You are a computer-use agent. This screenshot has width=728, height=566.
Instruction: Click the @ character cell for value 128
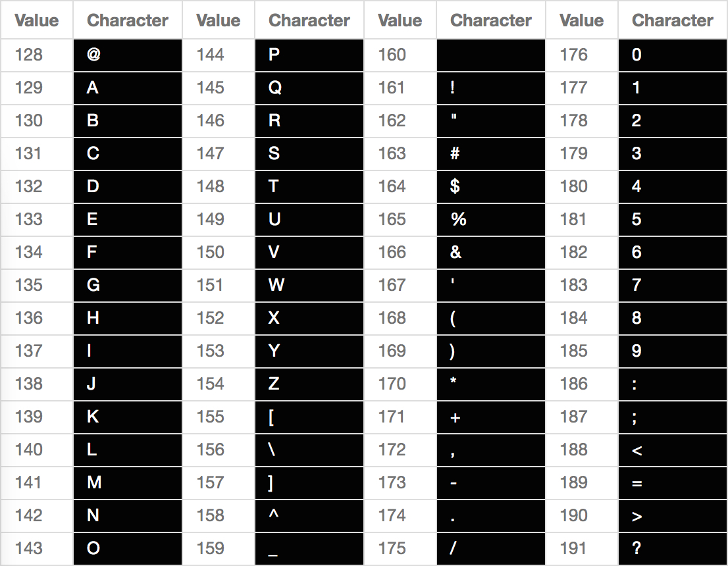click(128, 55)
